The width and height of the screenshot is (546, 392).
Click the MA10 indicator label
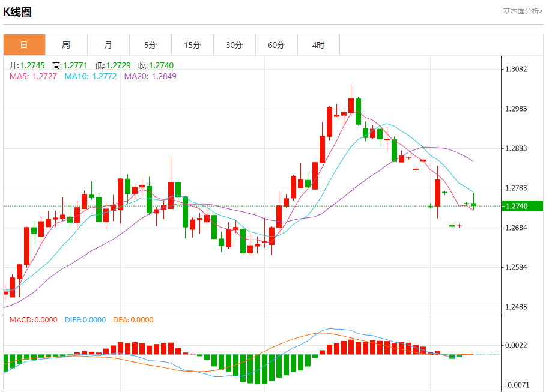point(91,76)
